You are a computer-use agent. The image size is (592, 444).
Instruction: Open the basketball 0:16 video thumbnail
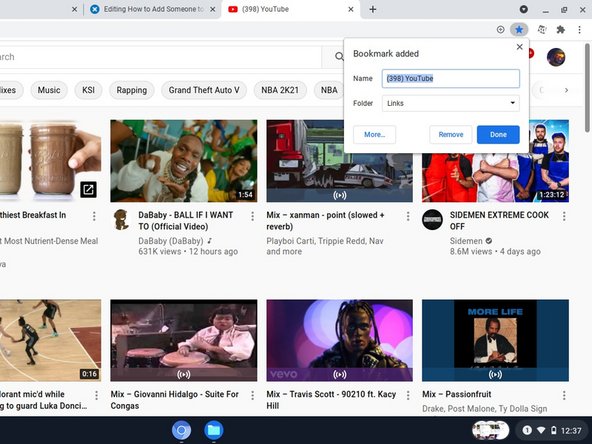click(x=51, y=341)
